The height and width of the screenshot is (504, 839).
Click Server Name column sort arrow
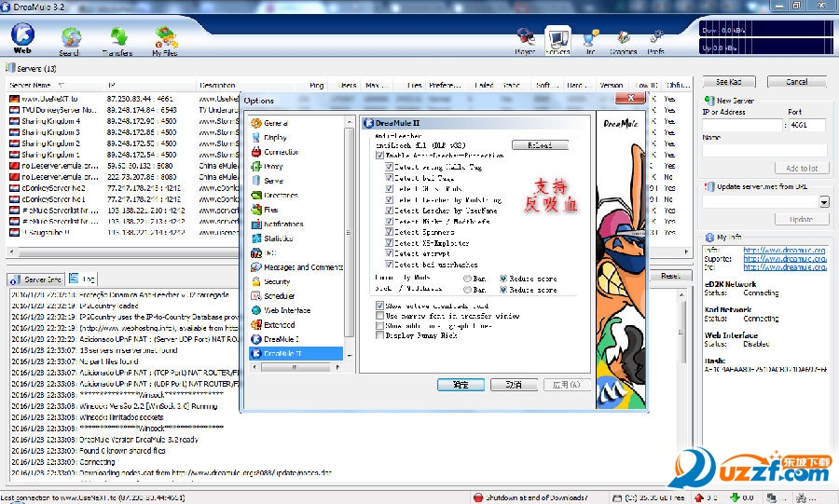[x=61, y=85]
